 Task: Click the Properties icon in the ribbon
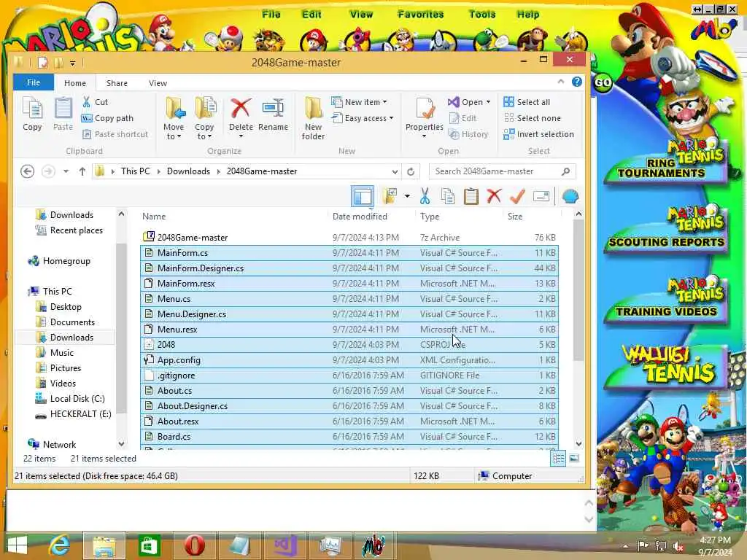[x=424, y=109]
